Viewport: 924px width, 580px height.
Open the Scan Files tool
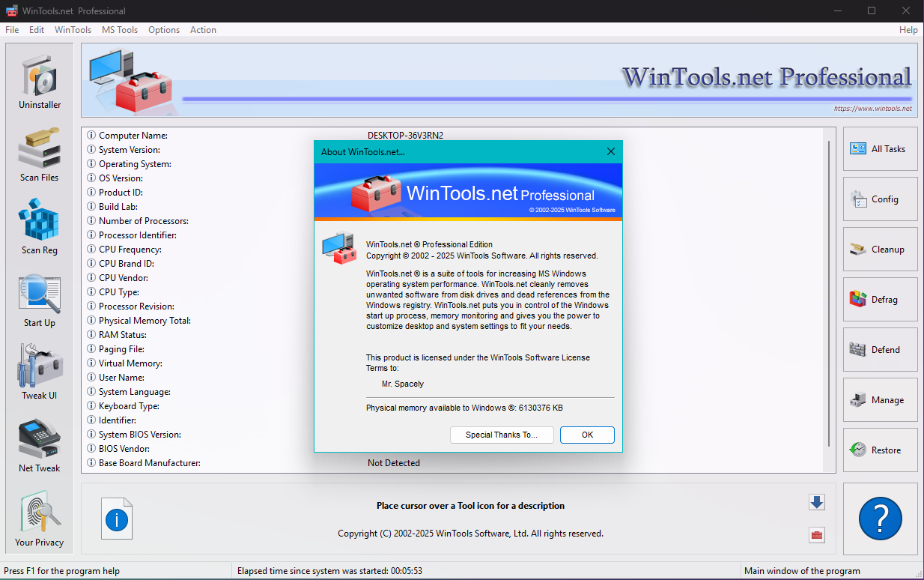(x=40, y=154)
